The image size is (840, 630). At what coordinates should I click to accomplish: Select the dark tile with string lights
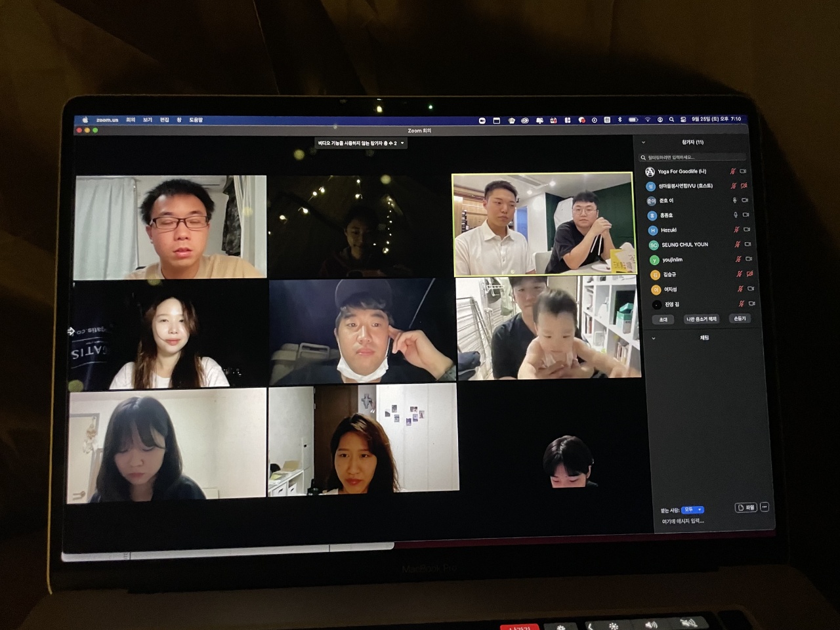point(359,226)
